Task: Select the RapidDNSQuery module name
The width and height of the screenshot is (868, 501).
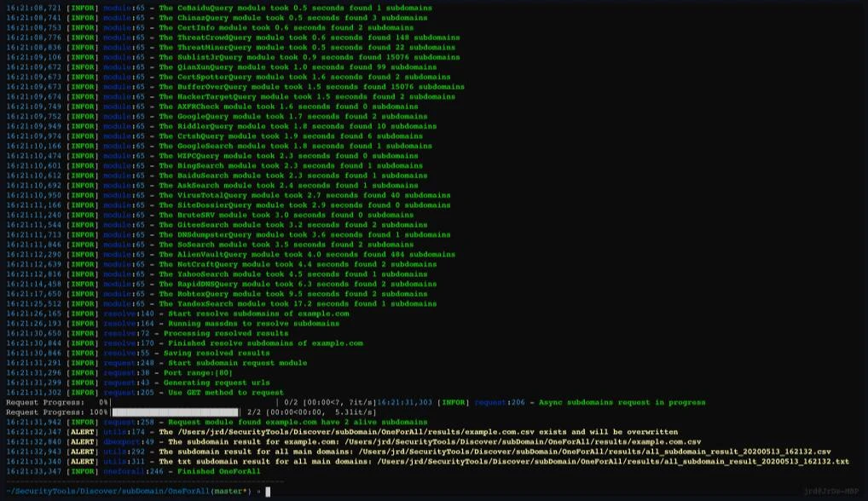Action: point(210,285)
